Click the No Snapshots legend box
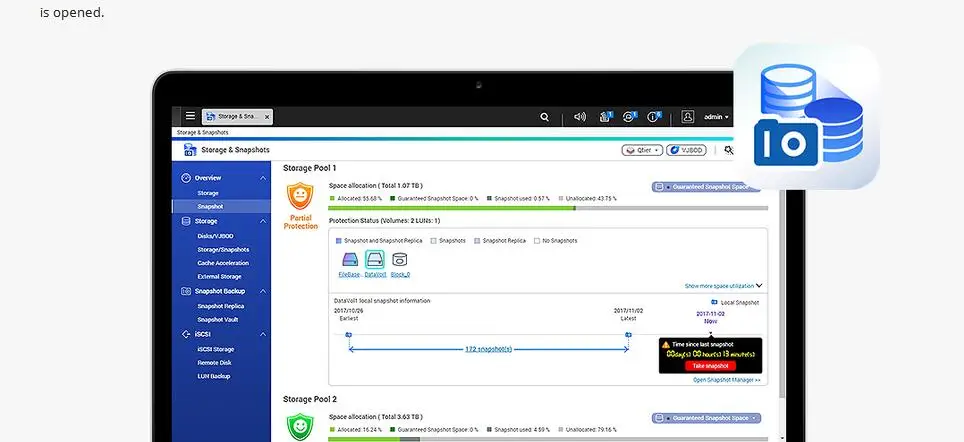Viewport: 964px width, 442px height. click(537, 241)
